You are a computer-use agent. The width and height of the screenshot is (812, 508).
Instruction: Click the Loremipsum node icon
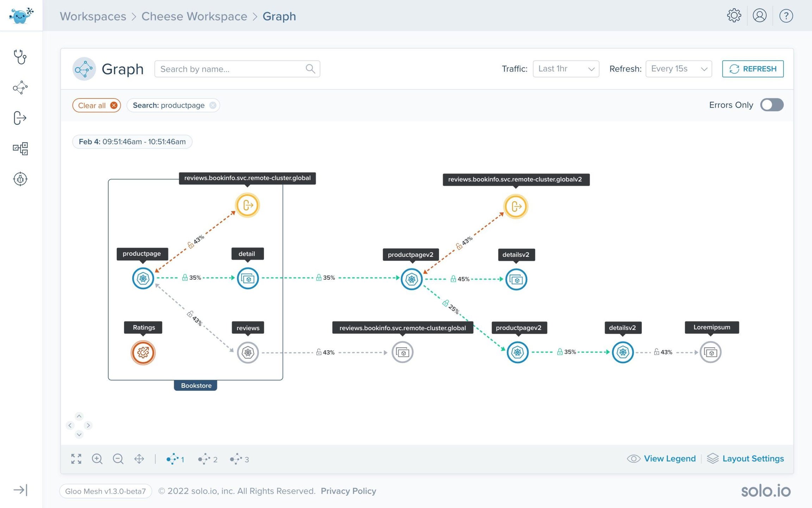click(710, 352)
